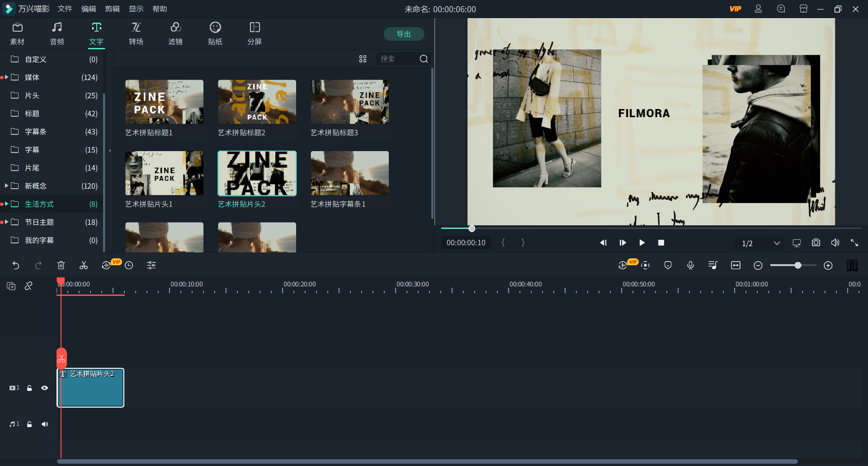Viewport: 868px width, 466px height.
Task: Click the timeline zoom slider handle
Action: point(798,266)
